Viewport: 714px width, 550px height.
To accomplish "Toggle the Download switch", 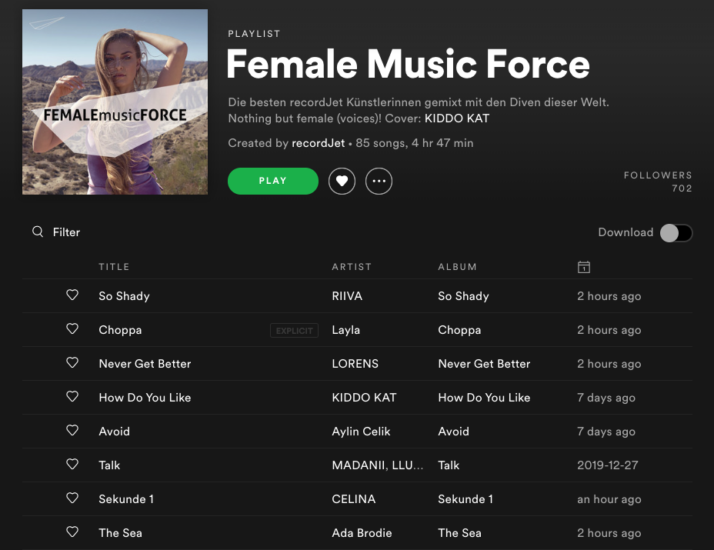I will 676,233.
